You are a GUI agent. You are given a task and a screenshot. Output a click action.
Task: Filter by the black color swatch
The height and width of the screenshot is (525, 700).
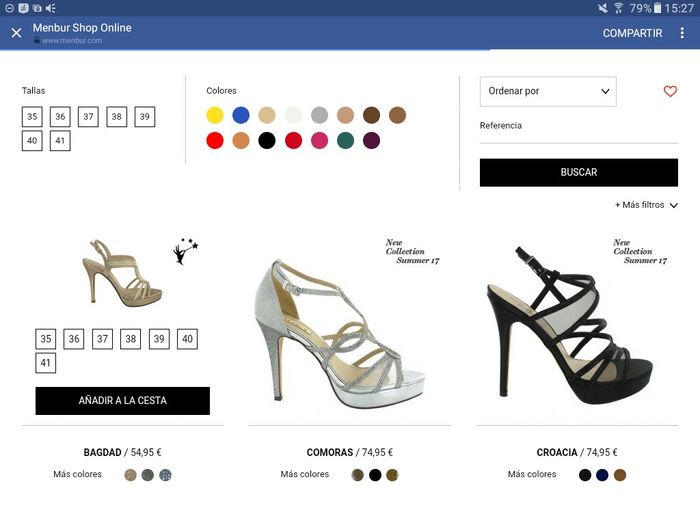[x=267, y=141]
